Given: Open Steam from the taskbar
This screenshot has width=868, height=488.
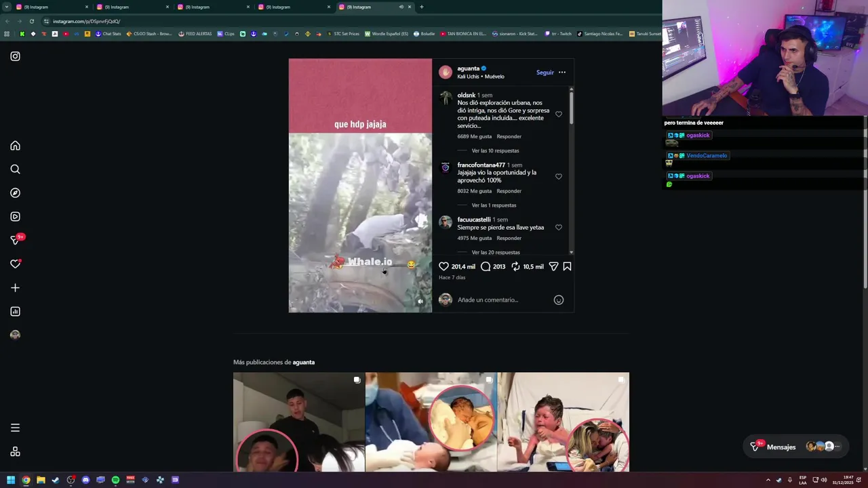Looking at the screenshot, I should pos(56,480).
